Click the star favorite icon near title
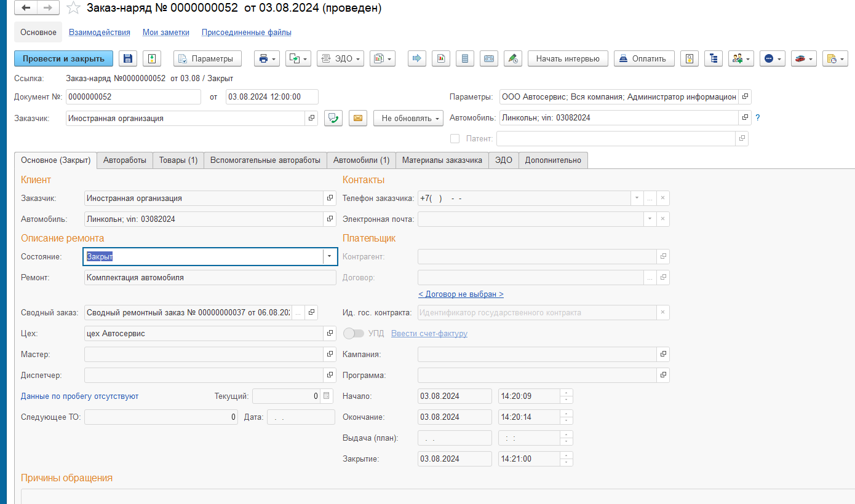The height and width of the screenshot is (504, 855). (73, 8)
